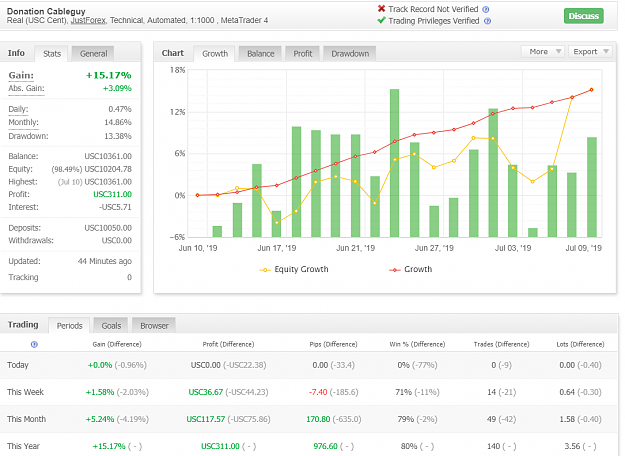Open the JustForex broker link

click(88, 20)
